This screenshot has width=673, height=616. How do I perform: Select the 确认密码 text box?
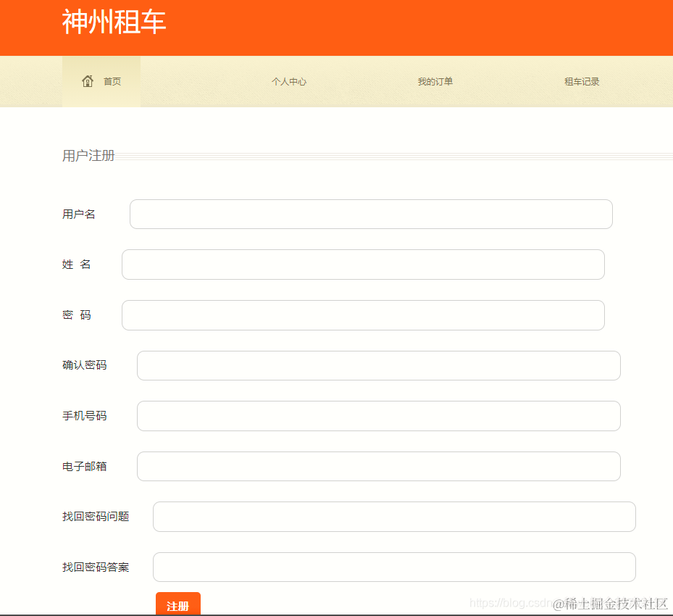[379, 366]
